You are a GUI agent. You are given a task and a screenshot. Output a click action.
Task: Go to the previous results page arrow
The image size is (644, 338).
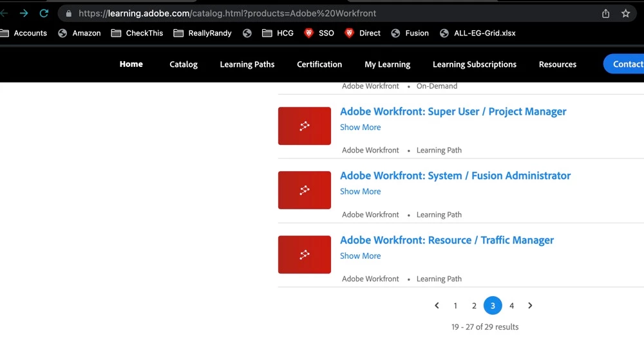pos(437,306)
